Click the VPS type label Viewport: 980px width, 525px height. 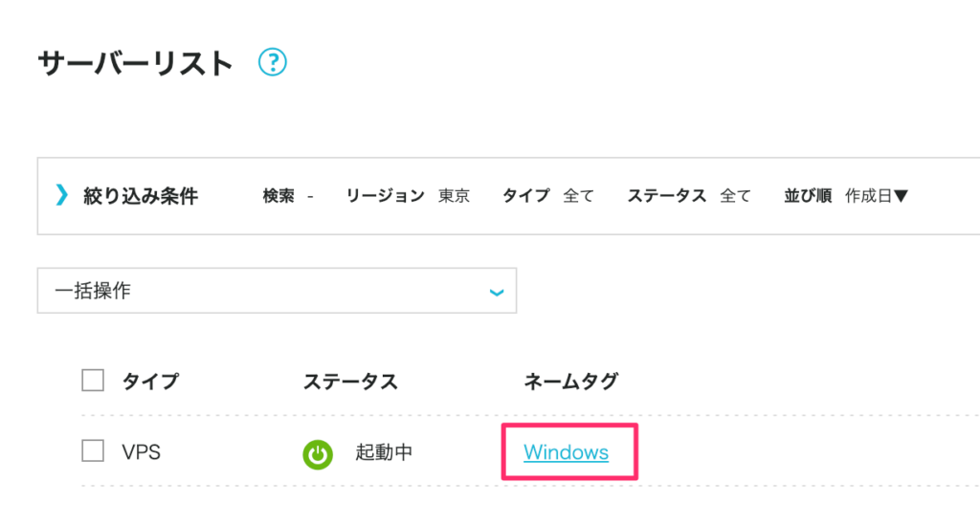(x=142, y=452)
